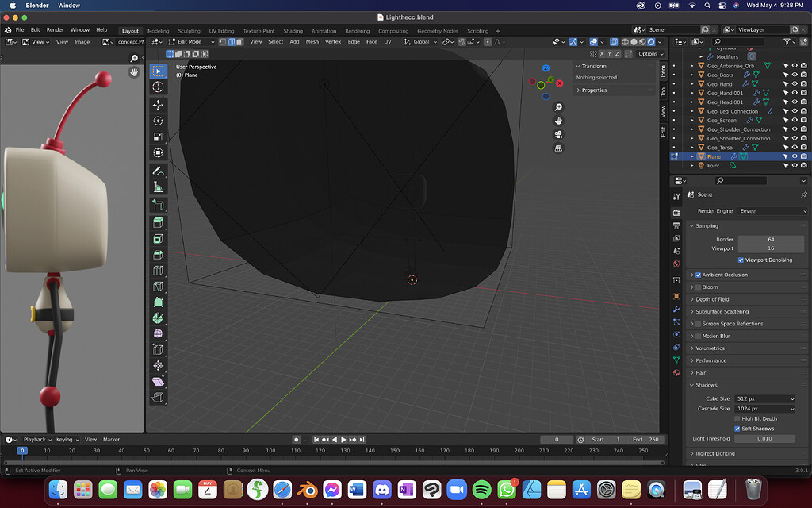The image size is (812, 508).
Task: Enable High Bit Depth checkbox
Action: point(737,419)
